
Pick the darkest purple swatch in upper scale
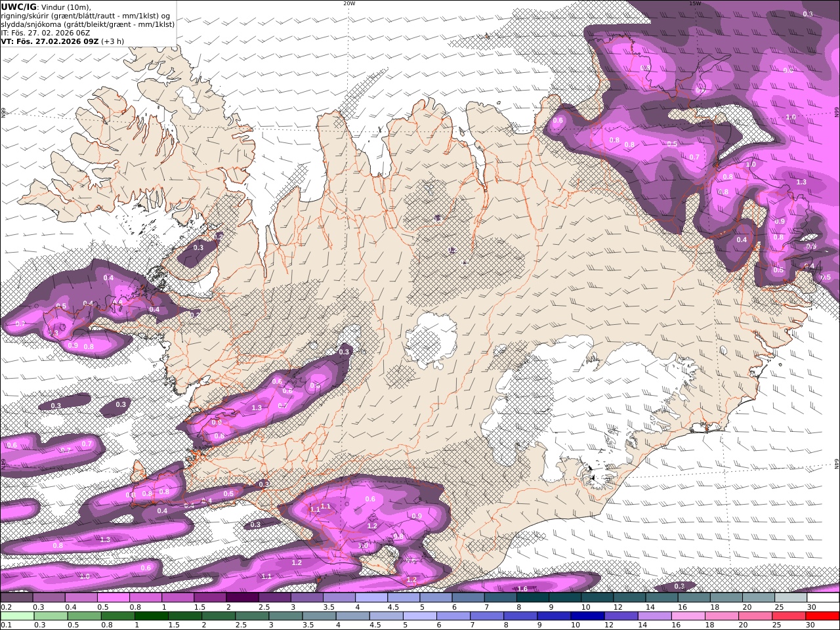pos(242,598)
